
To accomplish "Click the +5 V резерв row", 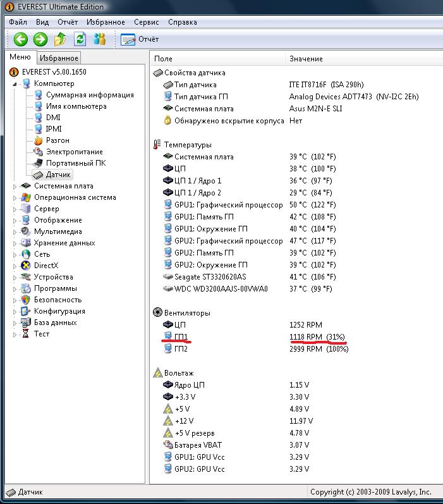I will (x=236, y=433).
